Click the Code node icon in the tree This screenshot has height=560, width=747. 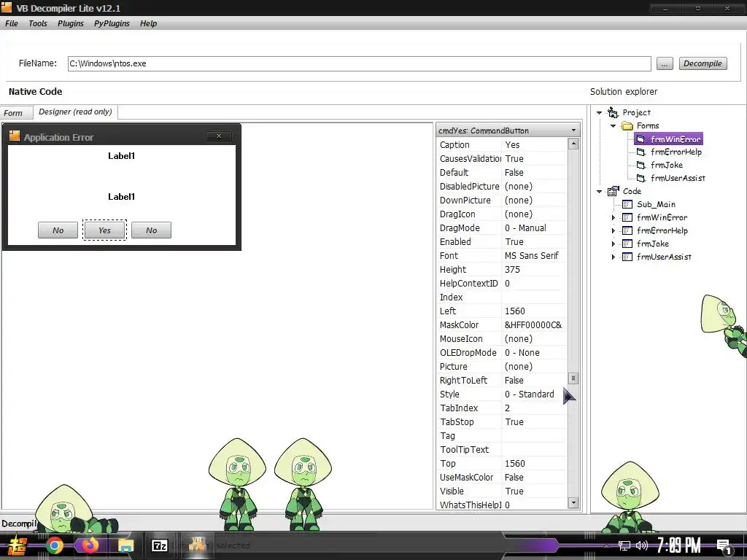(613, 191)
